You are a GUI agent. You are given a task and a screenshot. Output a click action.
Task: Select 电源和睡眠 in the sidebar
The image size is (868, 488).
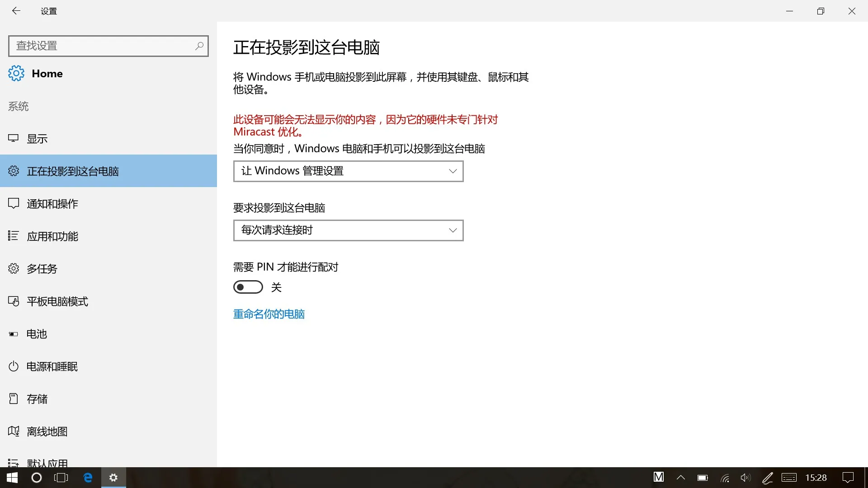pyautogui.click(x=108, y=366)
